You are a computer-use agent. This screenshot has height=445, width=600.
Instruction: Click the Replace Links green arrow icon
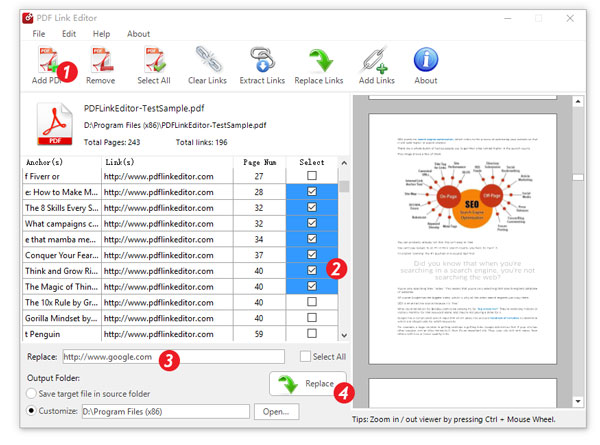[319, 62]
